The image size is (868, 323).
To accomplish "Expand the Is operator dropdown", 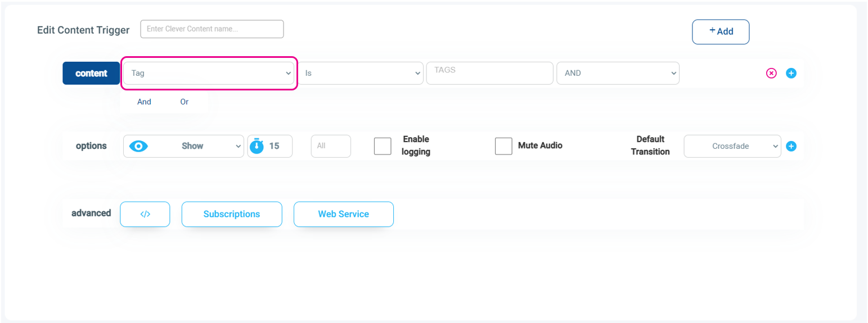I will 360,73.
